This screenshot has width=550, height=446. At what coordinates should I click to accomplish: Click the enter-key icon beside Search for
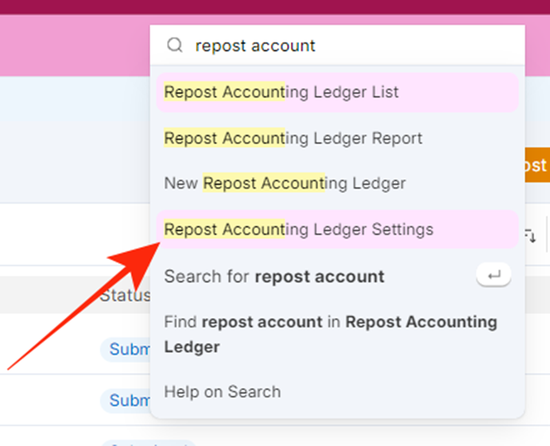(x=494, y=275)
